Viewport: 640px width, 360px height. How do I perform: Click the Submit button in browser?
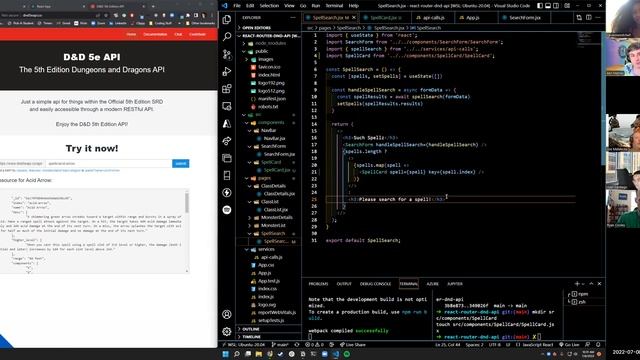pos(180,163)
